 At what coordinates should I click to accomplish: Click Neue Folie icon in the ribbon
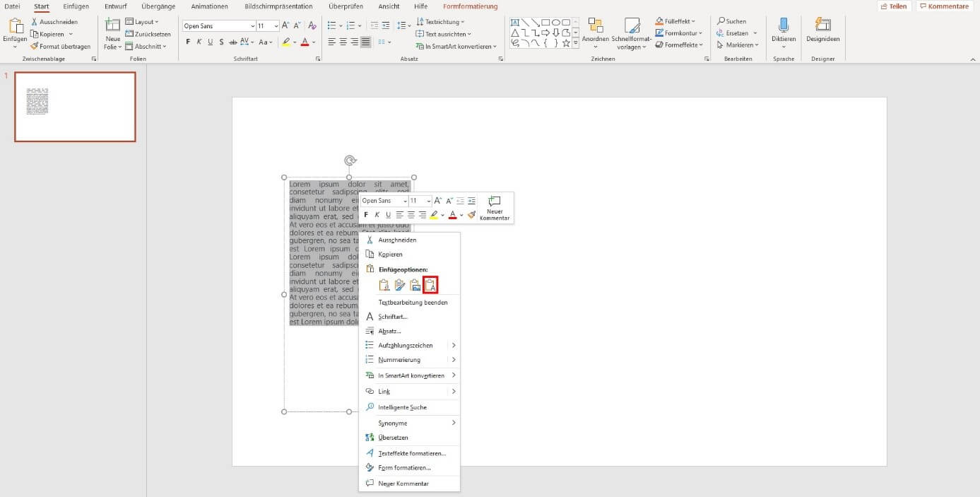[x=112, y=25]
